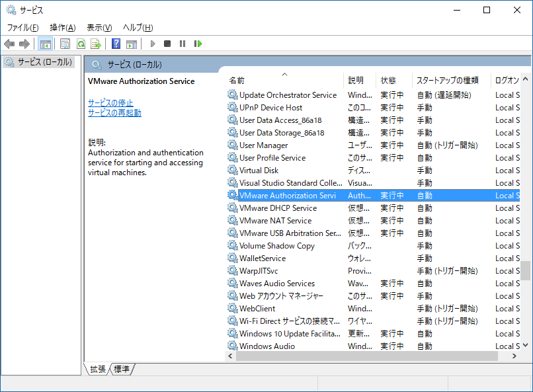Click the gear icon beside VMware DHCP Service
The height and width of the screenshot is (392, 533).
[x=233, y=208]
